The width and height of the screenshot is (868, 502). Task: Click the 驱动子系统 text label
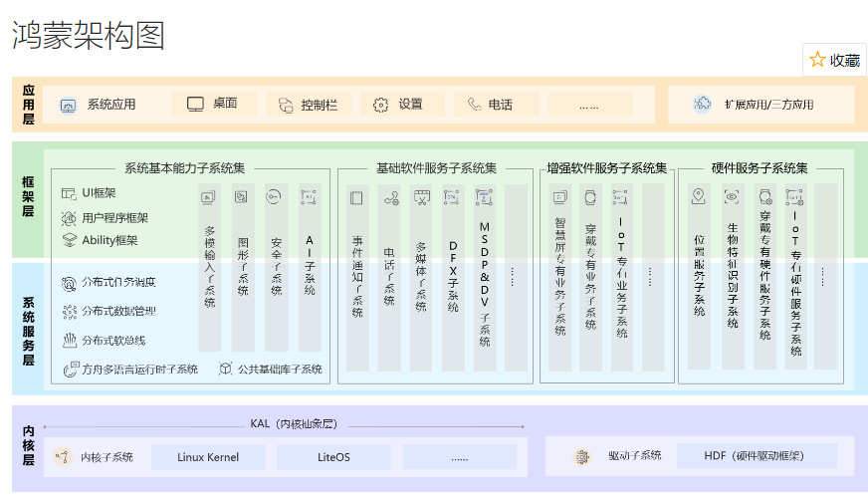(634, 455)
